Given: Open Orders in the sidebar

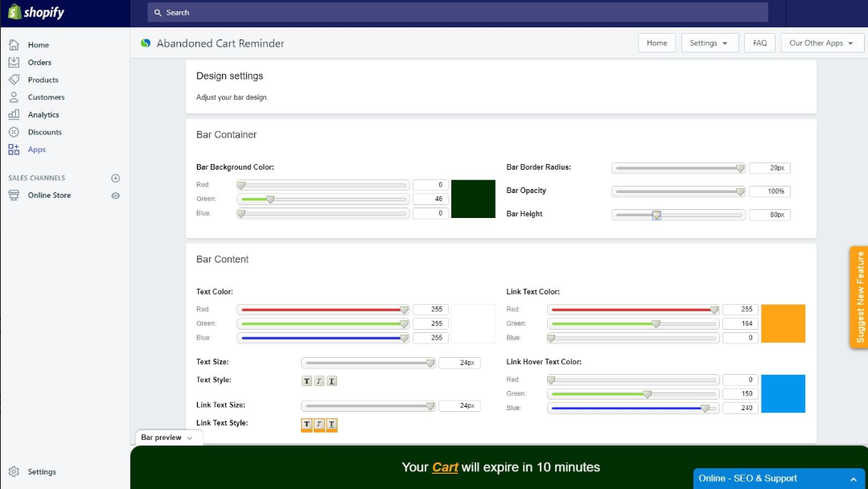Looking at the screenshot, I should pyautogui.click(x=39, y=63).
